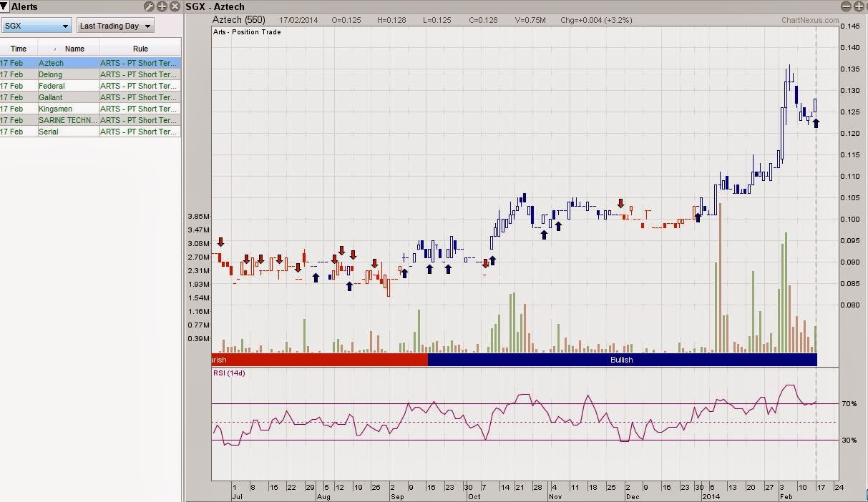The height and width of the screenshot is (502, 868).
Task: Click the red sell arrow in early December
Action: [x=621, y=203]
